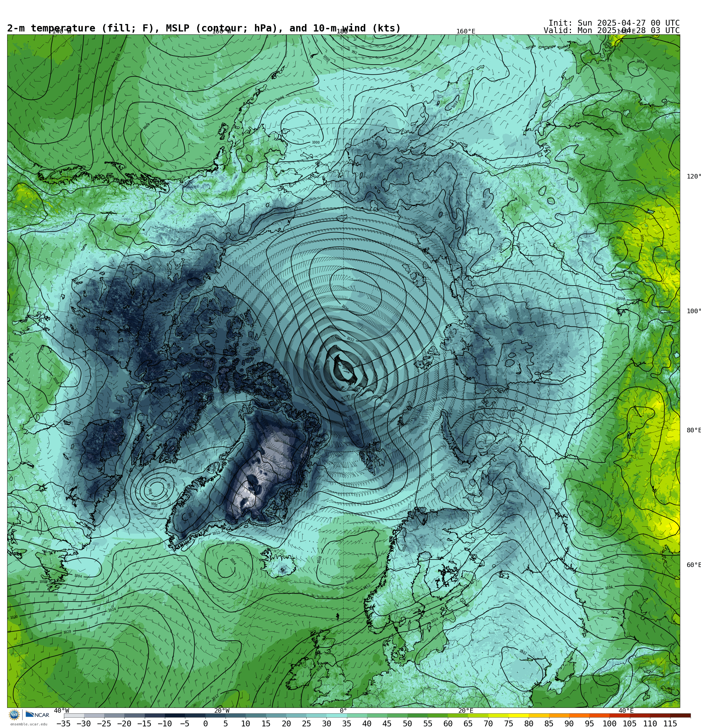701x728 pixels.
Task: Click the '0°' longitude label at bottom
Action: (343, 710)
